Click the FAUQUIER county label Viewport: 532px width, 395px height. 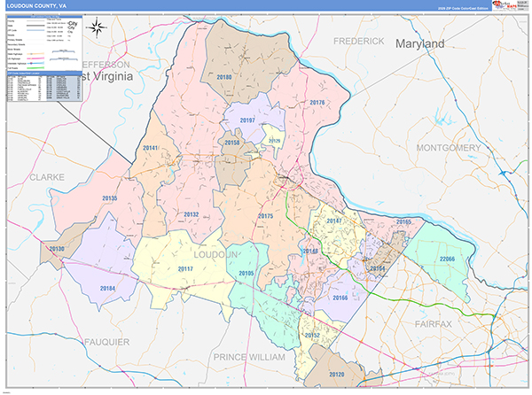pyautogui.click(x=107, y=342)
